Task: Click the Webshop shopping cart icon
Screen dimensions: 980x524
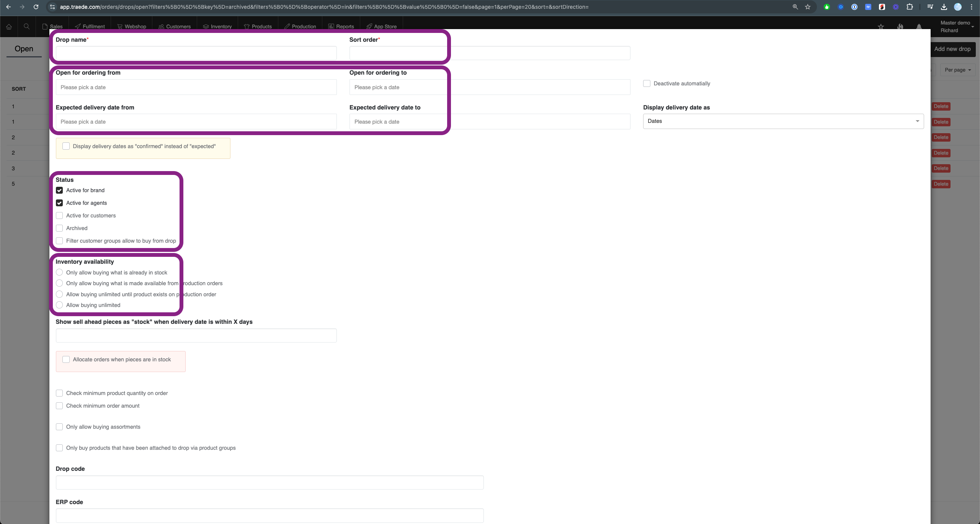Action: 120,26
